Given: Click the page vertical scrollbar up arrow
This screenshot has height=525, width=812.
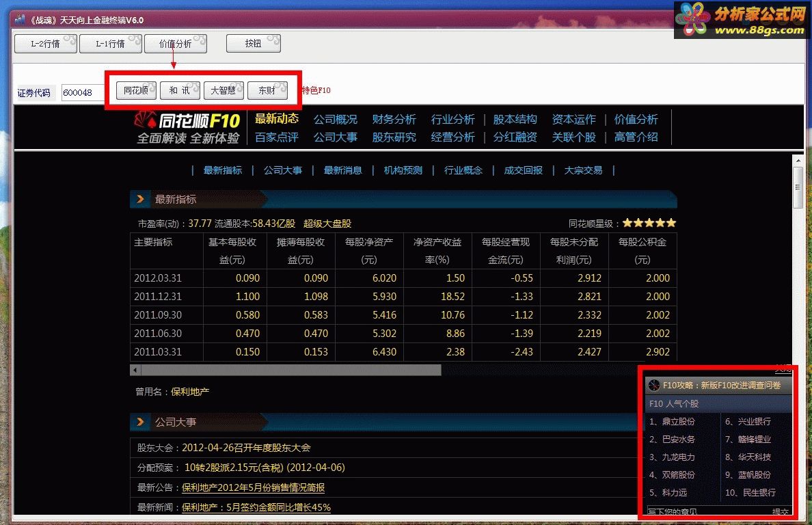Looking at the screenshot, I should (798, 161).
